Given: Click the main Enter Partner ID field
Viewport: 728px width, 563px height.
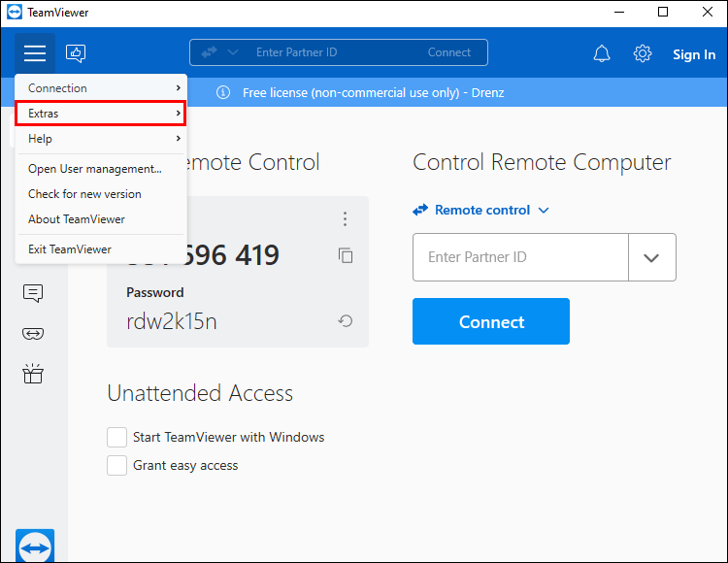Looking at the screenshot, I should 520,257.
